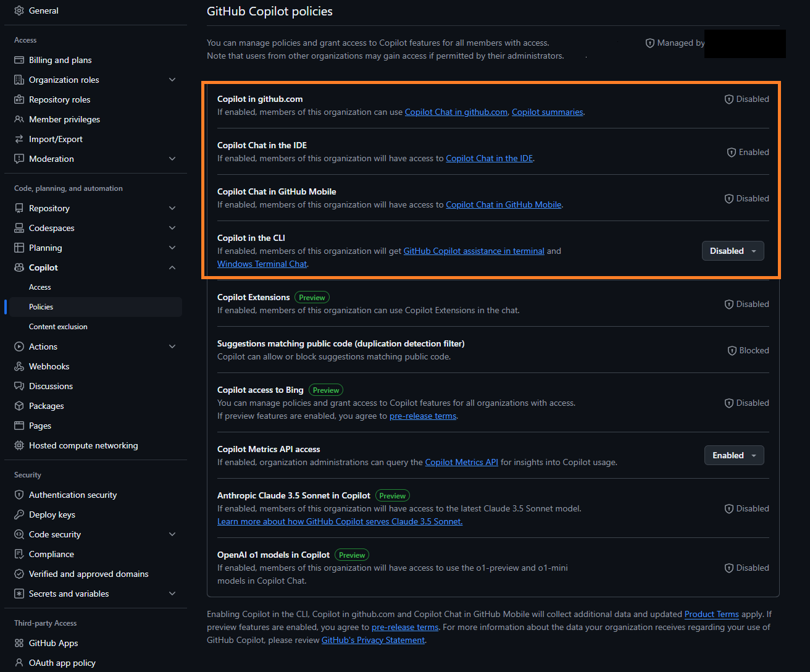Expand the Actions section
This screenshot has height=672, width=810.
tap(172, 346)
